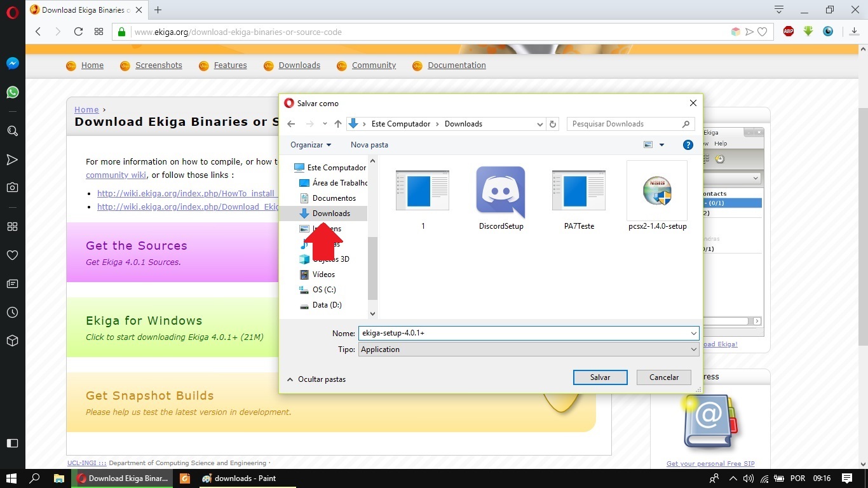This screenshot has width=868, height=488.
Task: Click the Salvar button
Action: click(x=600, y=377)
